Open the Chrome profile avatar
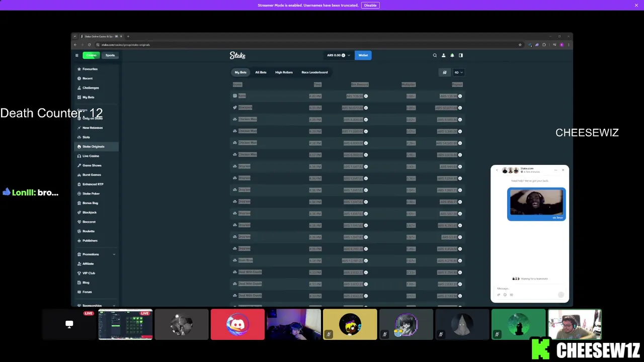Image resolution: width=644 pixels, height=362 pixels. [x=561, y=45]
